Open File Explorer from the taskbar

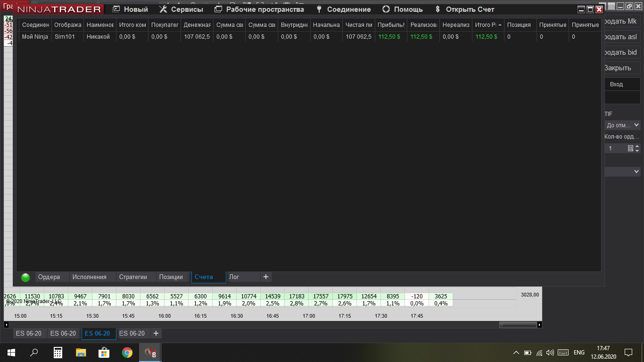81,352
